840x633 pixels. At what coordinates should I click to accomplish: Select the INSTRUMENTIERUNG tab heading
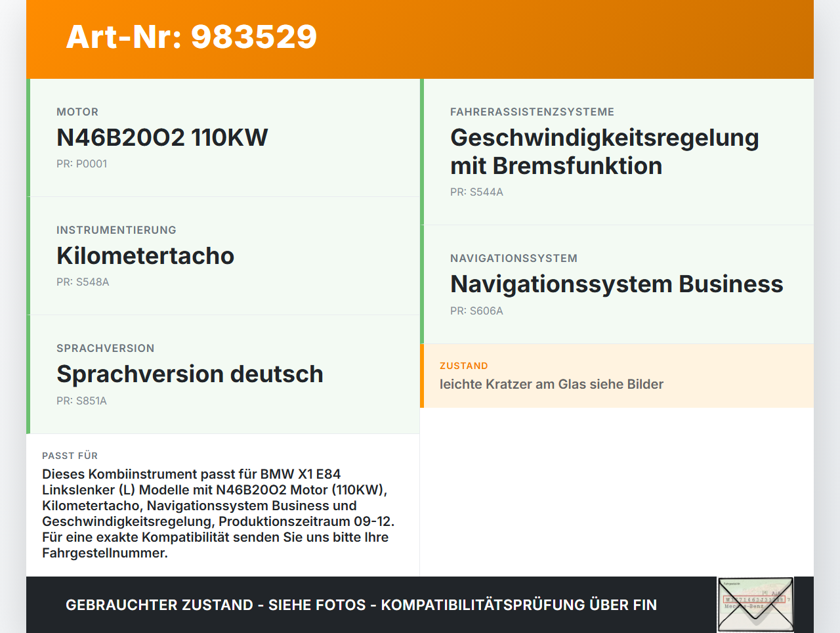tap(116, 230)
